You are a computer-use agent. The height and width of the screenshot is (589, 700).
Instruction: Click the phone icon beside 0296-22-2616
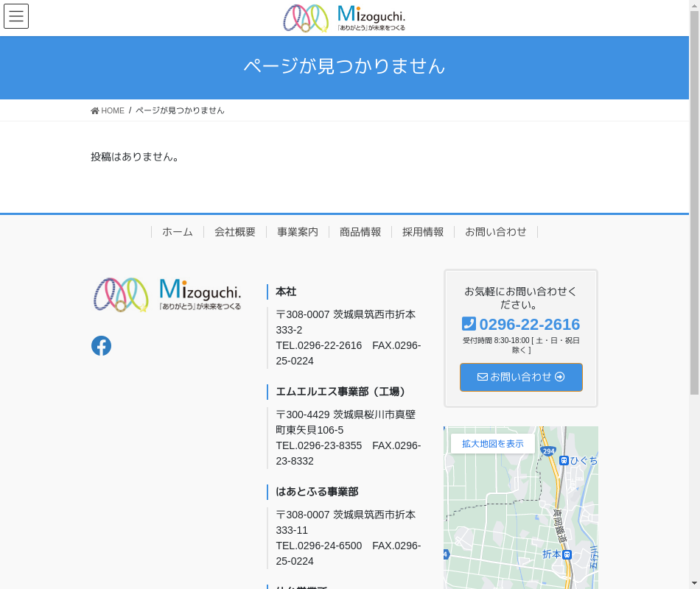(469, 324)
